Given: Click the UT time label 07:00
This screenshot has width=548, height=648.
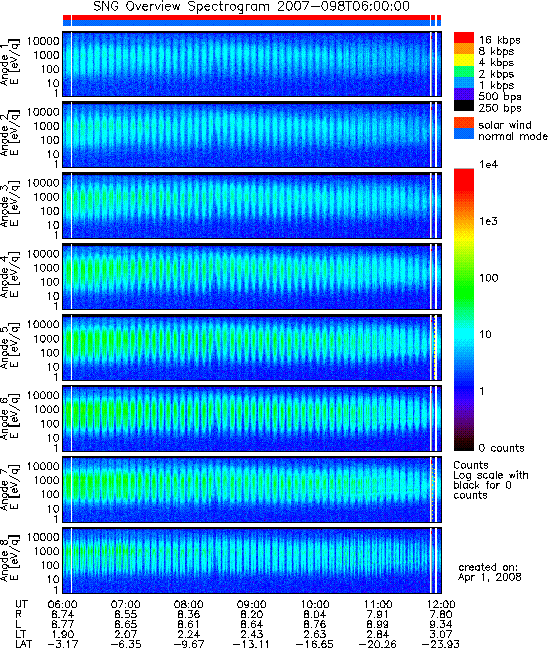Looking at the screenshot, I should [126, 604].
